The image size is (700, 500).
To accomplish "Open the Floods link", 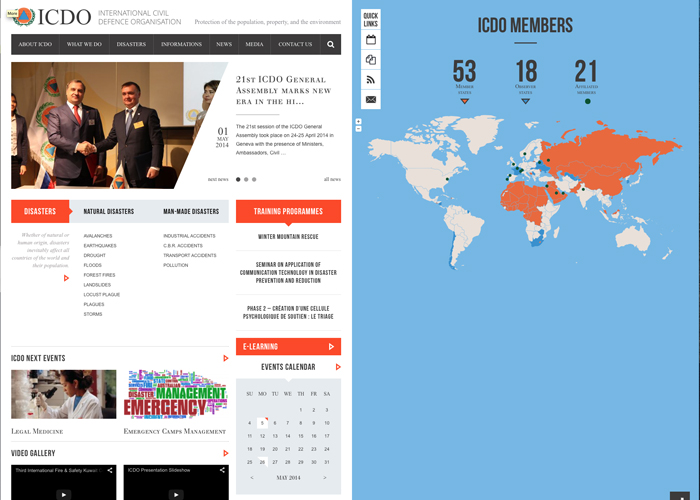I will tap(92, 265).
